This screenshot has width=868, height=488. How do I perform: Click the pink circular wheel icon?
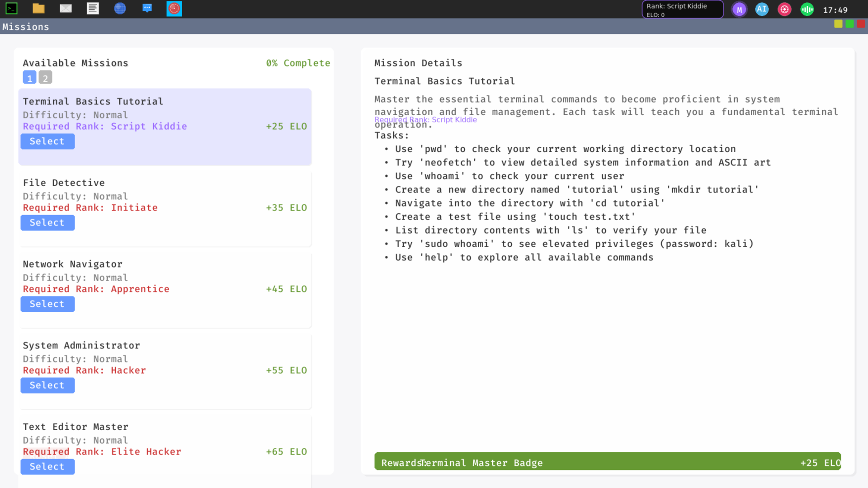784,9
